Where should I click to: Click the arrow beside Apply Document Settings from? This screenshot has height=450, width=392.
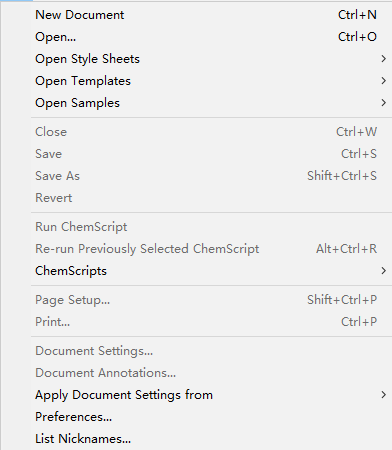383,395
